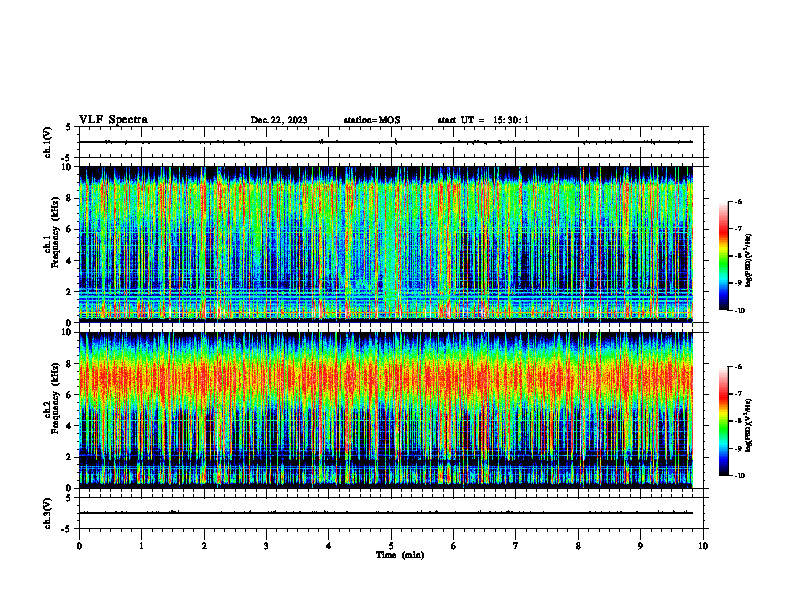This screenshot has width=792, height=612.
Task: Click time axis tick label "9"
Action: [640, 546]
